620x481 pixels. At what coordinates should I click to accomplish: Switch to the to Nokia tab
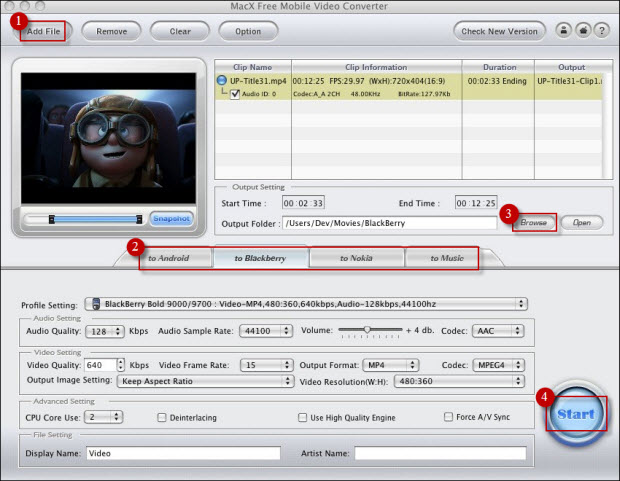click(356, 258)
